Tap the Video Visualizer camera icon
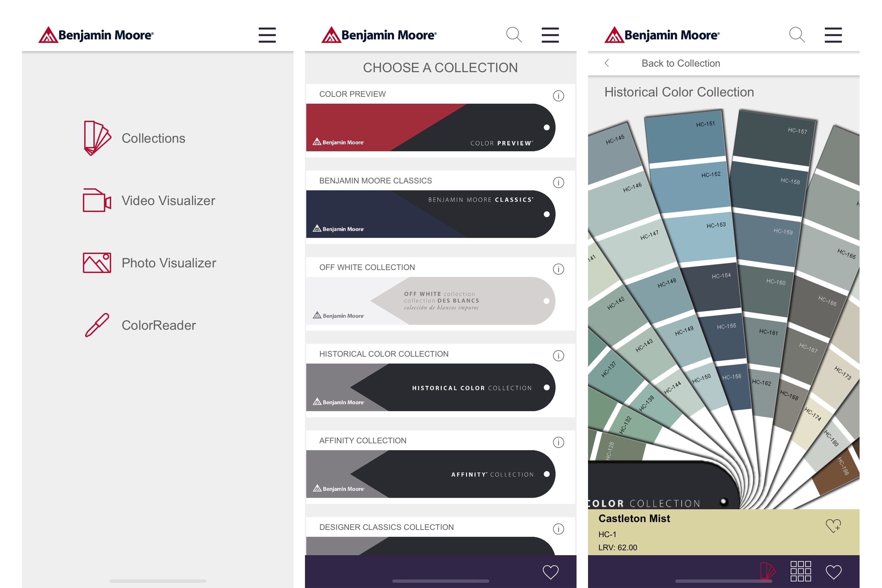 [97, 200]
